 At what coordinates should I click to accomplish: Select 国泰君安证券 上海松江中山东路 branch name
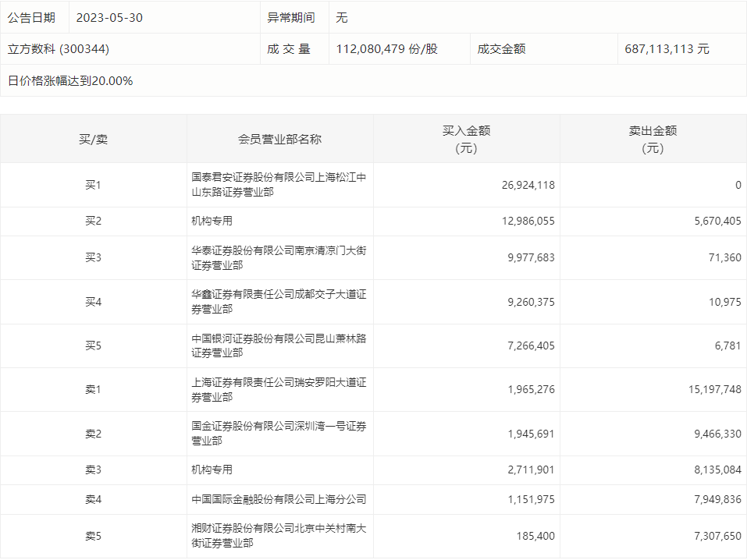pos(279,185)
